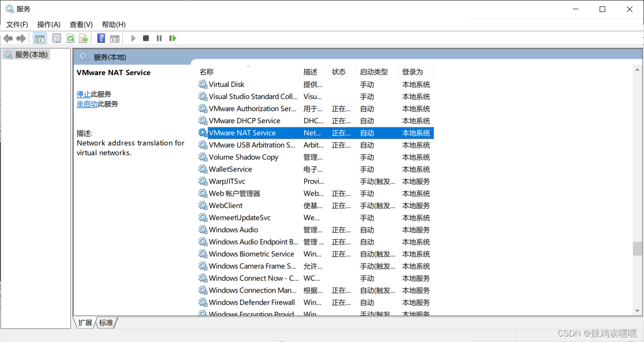644x342 pixels.
Task: Click 本地服务 login cell of WebClient
Action: 416,205
